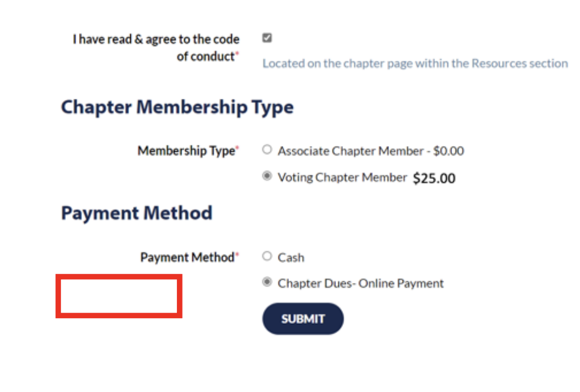This screenshot has width=580, height=392.
Task: Select the Cash payment radio button
Action: point(267,256)
